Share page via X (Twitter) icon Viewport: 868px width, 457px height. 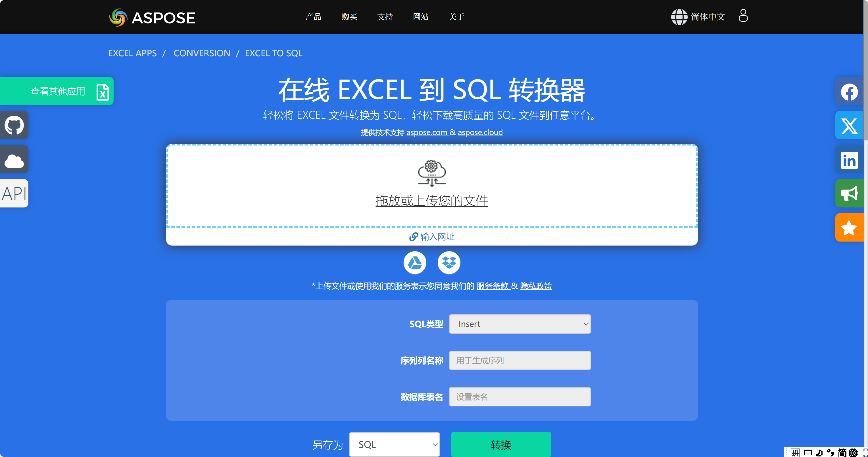[849, 126]
